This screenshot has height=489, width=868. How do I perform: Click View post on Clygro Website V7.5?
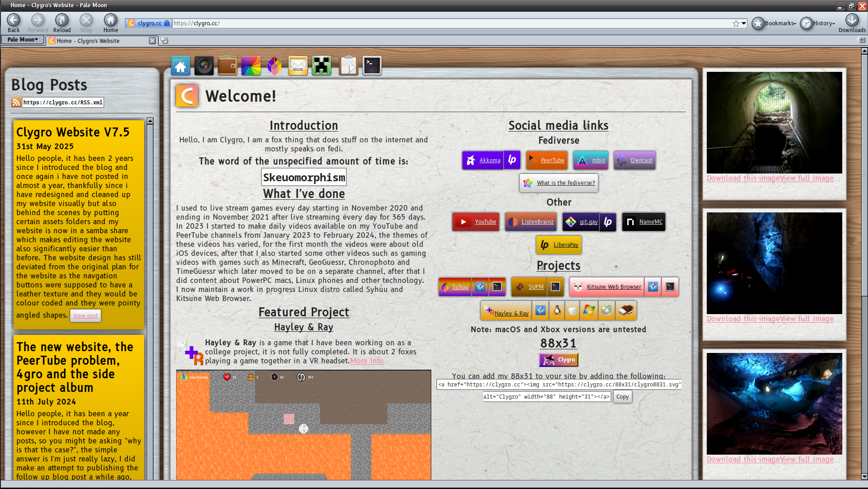point(85,316)
